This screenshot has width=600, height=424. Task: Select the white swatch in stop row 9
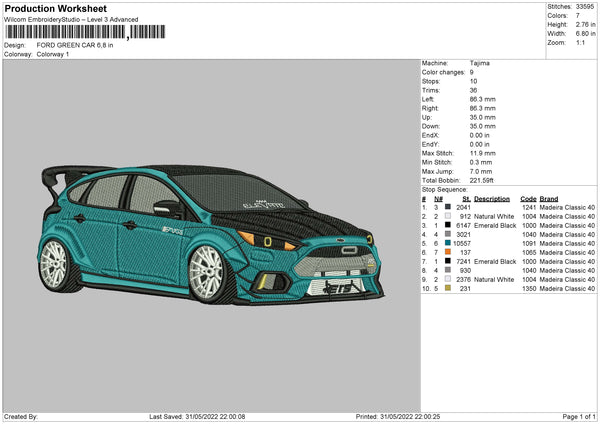(x=448, y=279)
